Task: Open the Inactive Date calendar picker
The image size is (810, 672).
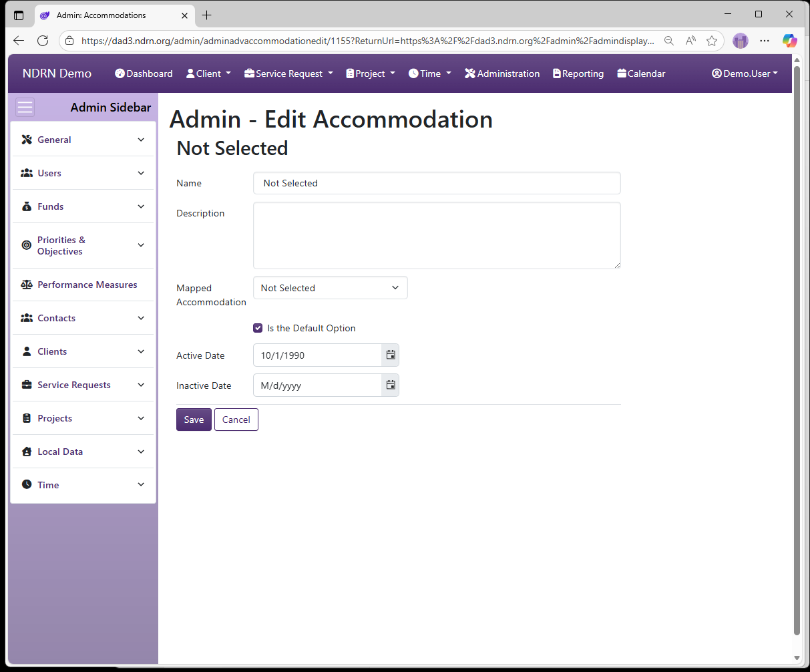Action: (x=391, y=385)
